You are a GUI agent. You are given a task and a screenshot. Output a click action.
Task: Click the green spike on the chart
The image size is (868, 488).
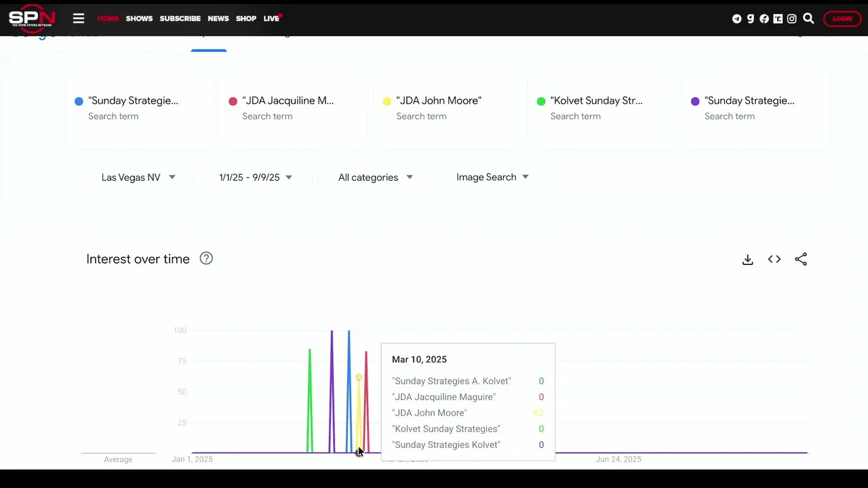click(310, 400)
